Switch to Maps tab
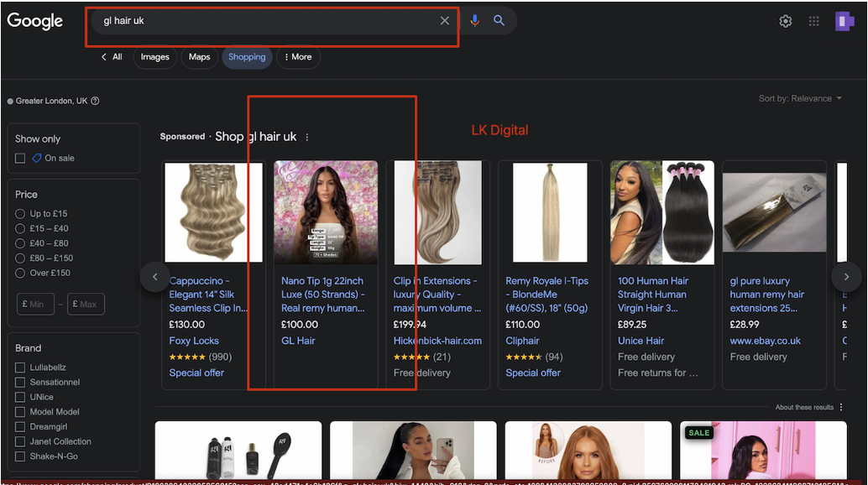The image size is (868, 485). tap(199, 57)
